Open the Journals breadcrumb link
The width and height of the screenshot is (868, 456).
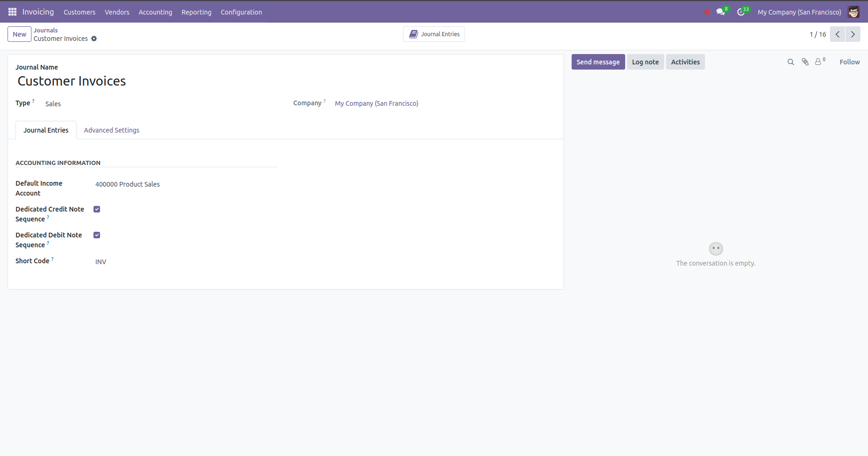point(46,30)
